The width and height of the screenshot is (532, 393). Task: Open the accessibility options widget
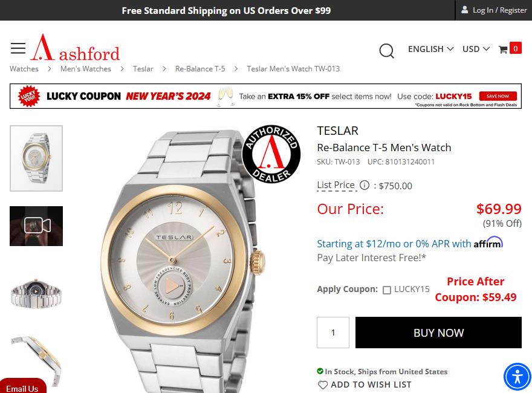(x=517, y=377)
